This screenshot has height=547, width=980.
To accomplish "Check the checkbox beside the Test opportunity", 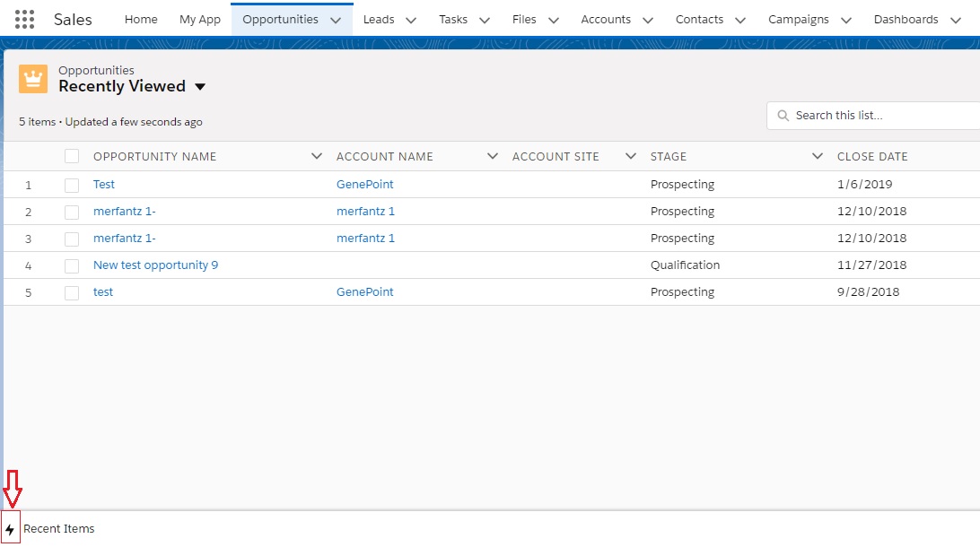I will click(72, 184).
